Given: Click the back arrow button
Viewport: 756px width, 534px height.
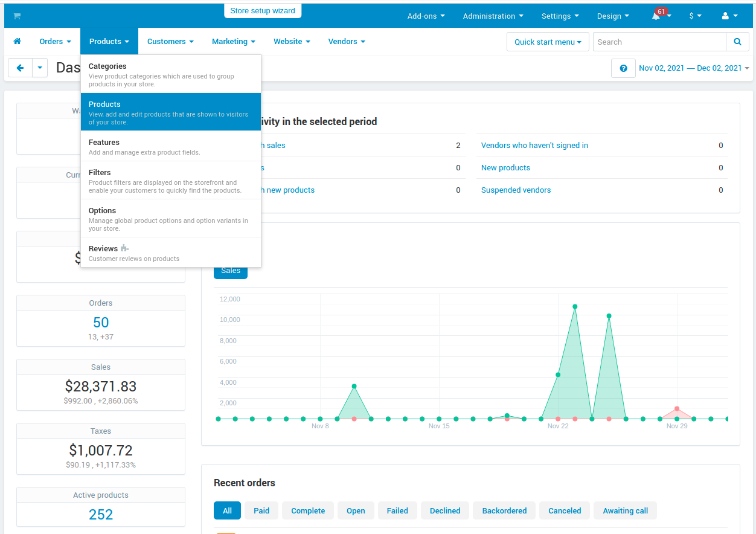Looking at the screenshot, I should point(20,68).
